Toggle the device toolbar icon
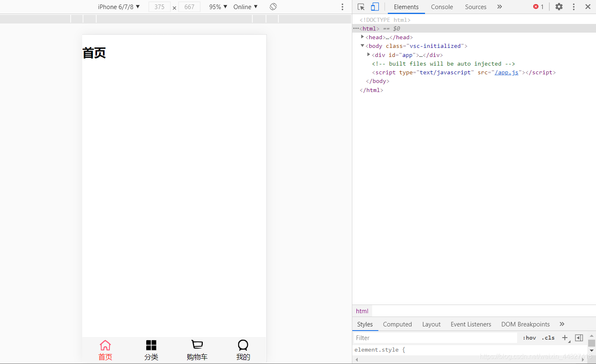 click(x=375, y=7)
